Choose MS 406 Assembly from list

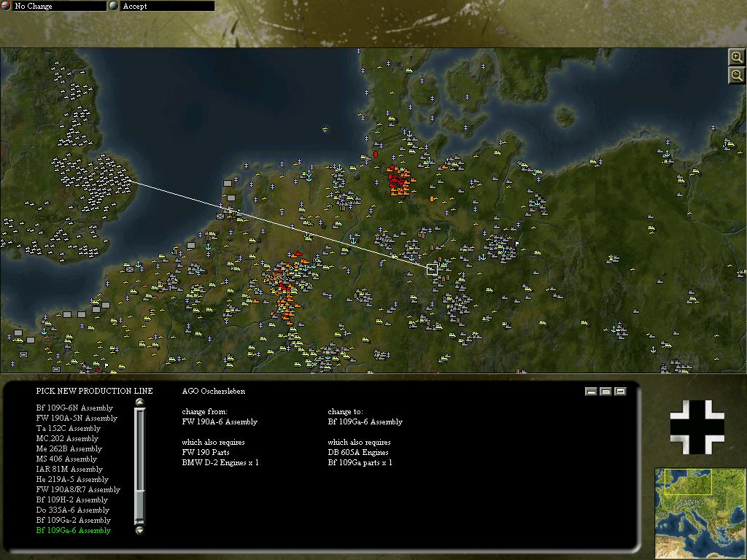[66, 459]
